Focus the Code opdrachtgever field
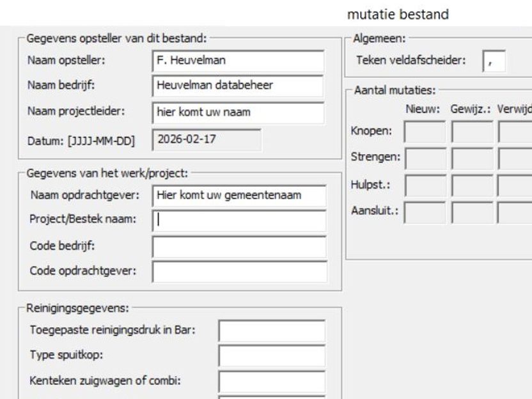The width and height of the screenshot is (532, 399). (239, 270)
